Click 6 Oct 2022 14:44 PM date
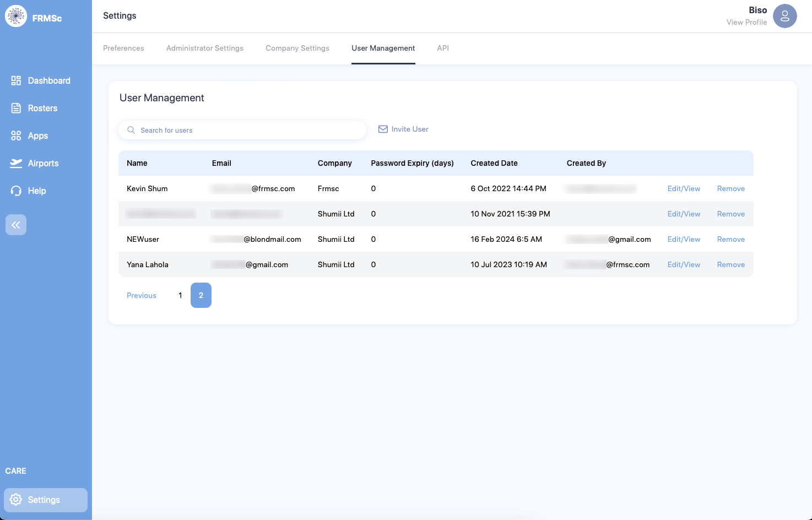 508,188
